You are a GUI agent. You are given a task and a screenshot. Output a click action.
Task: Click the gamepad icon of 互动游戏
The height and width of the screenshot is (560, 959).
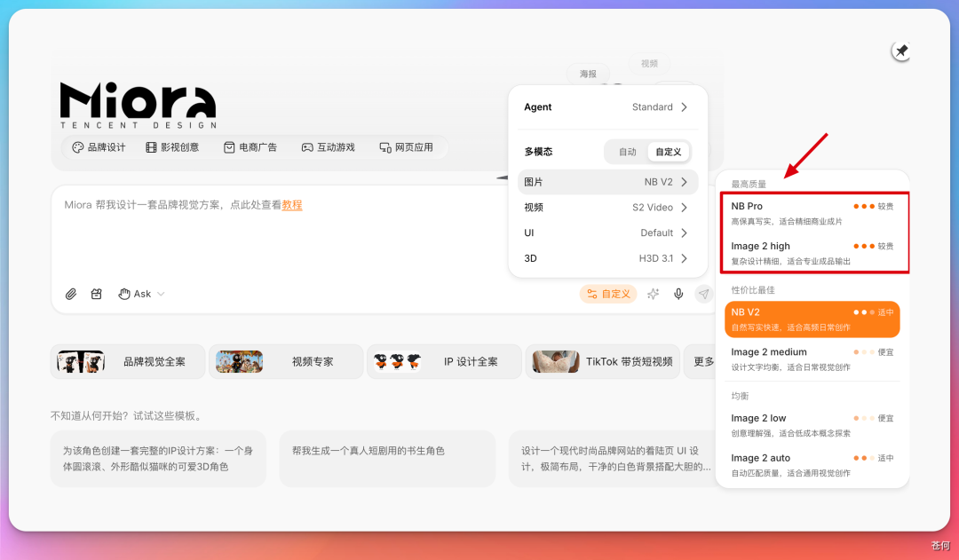(x=307, y=147)
